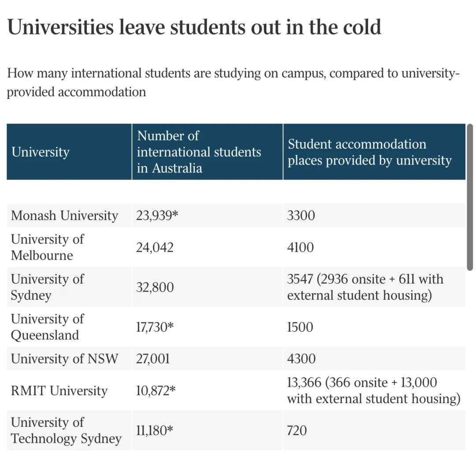Select the University of Queensland cell

(47, 327)
